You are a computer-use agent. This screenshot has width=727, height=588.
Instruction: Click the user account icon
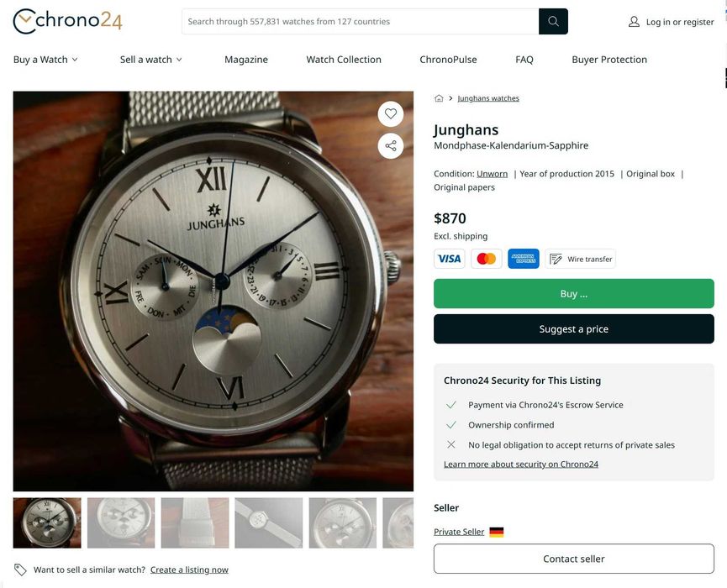pos(634,22)
